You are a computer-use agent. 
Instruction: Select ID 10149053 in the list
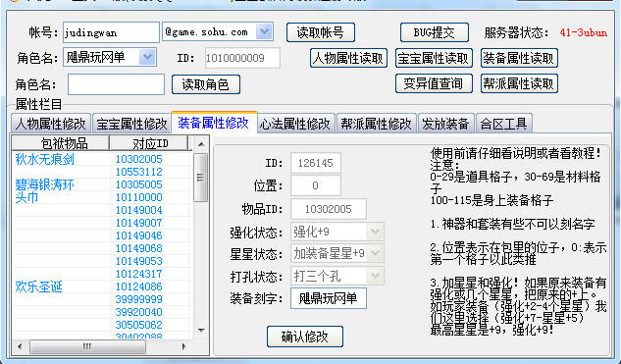click(x=139, y=261)
